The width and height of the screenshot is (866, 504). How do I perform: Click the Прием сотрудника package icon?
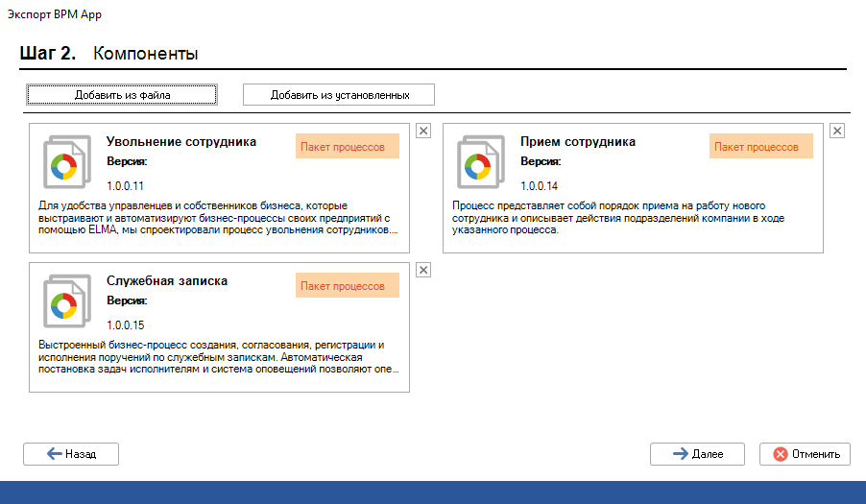tap(478, 162)
